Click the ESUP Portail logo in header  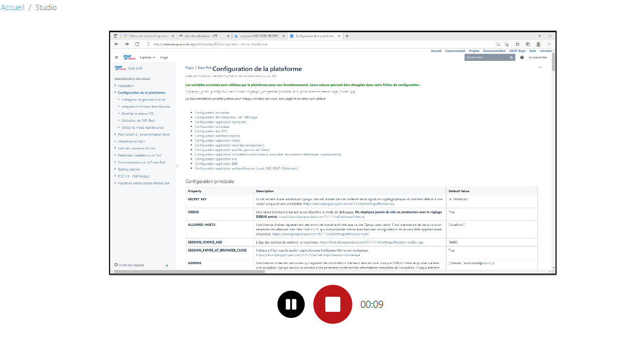pyautogui.click(x=129, y=57)
